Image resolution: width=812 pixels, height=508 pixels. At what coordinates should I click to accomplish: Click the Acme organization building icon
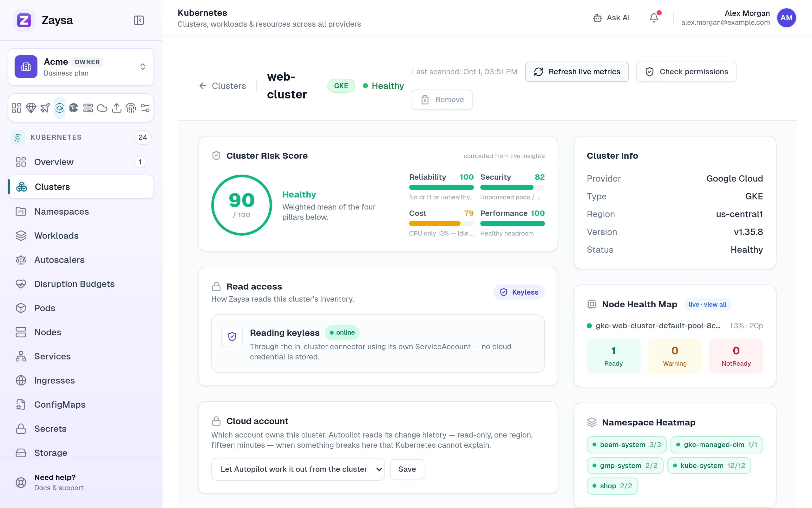tap(26, 67)
